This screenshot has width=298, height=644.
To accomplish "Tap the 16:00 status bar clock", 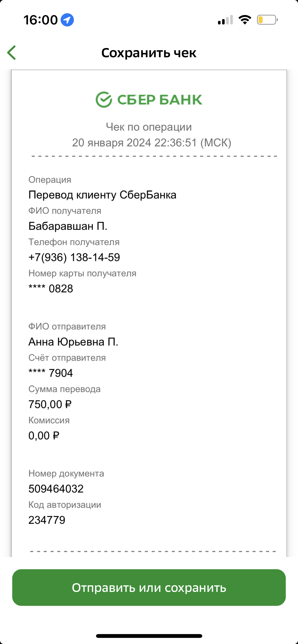I will pyautogui.click(x=41, y=20).
